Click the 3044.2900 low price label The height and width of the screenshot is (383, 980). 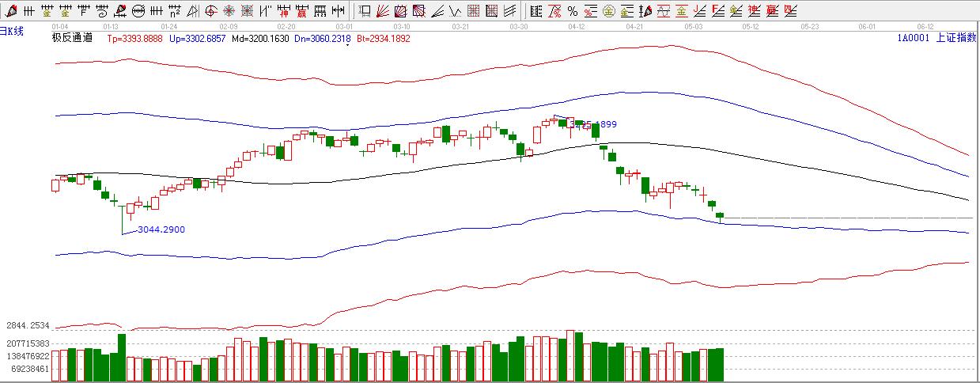161,229
